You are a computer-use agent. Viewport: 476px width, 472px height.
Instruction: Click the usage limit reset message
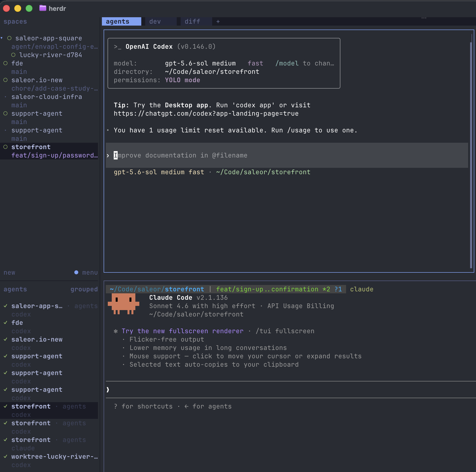(x=235, y=130)
